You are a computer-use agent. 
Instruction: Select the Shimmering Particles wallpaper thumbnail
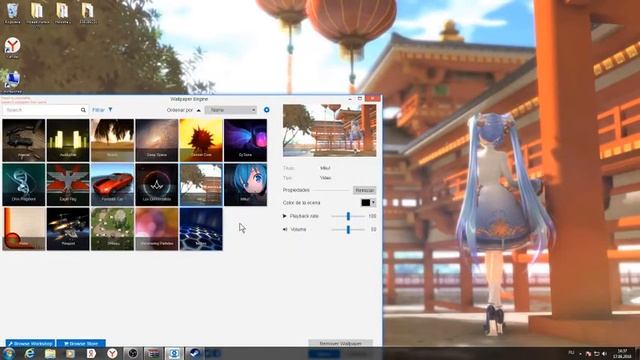(x=157, y=229)
